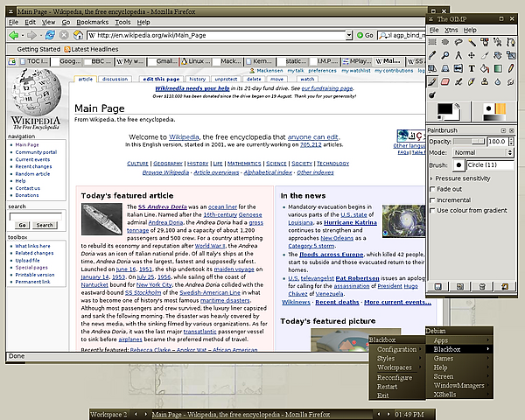The height and width of the screenshot is (420, 525).
Task: Select the Eraser tool in GIMP
Action: [444, 81]
